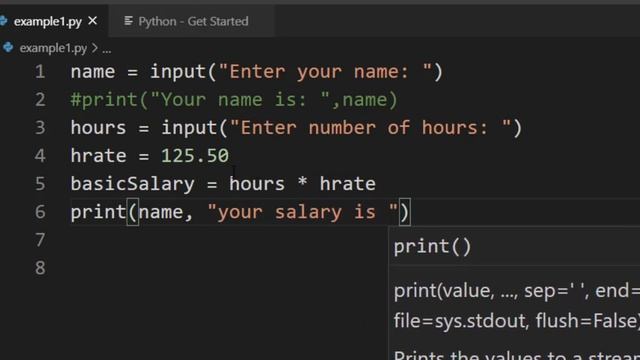Click the string "Enter number of hours: "

pyautogui.click(x=371, y=128)
